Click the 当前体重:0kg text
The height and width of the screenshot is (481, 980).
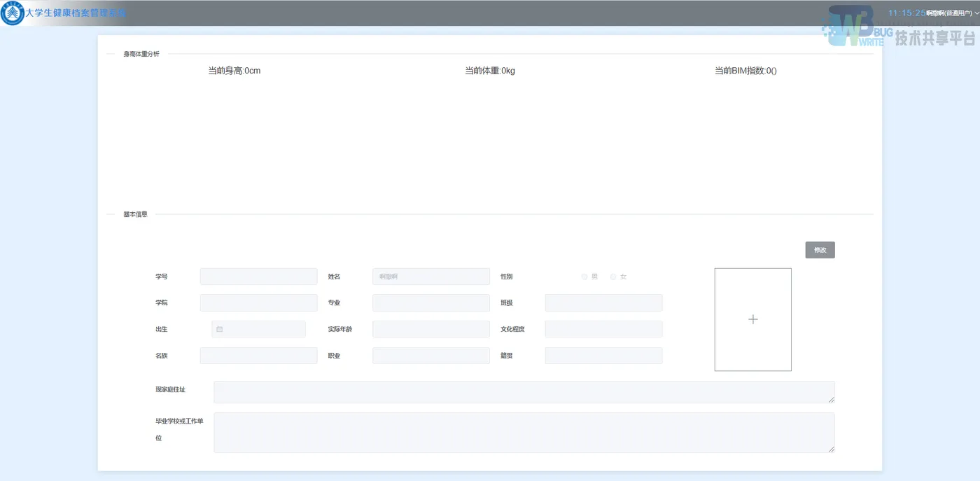coord(490,71)
